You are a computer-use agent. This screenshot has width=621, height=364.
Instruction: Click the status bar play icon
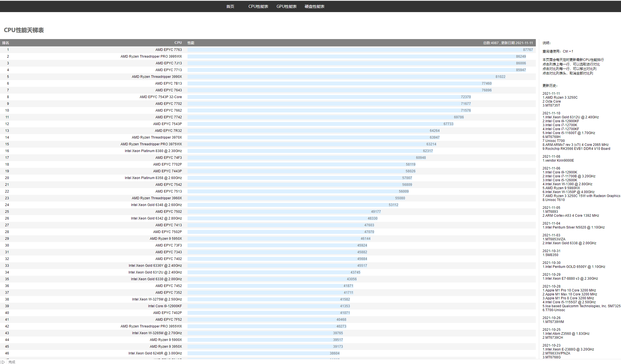pyautogui.click(x=3, y=362)
